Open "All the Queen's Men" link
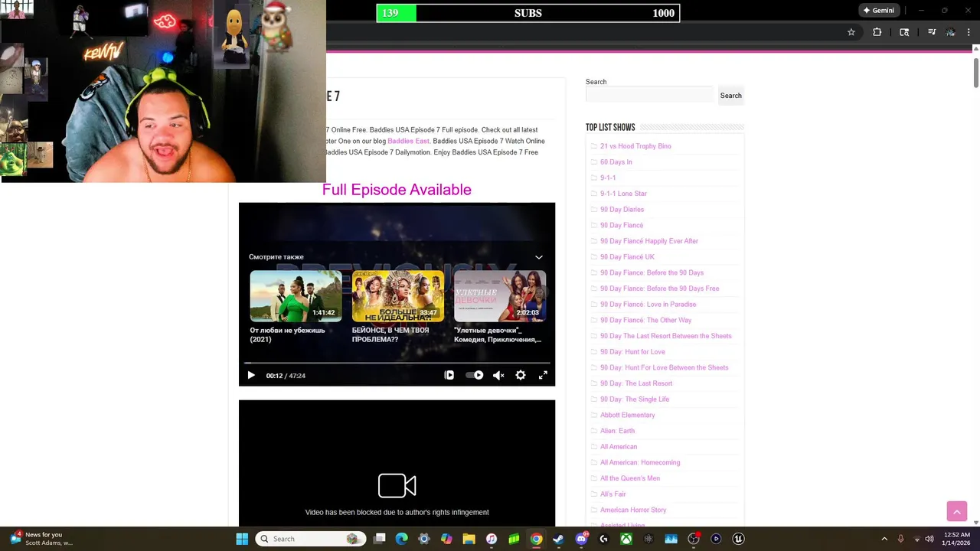The image size is (980, 551). (630, 478)
